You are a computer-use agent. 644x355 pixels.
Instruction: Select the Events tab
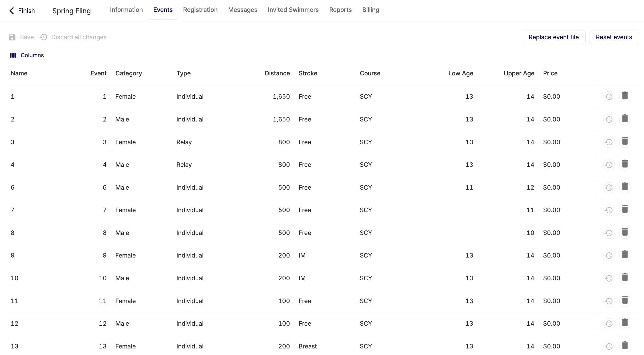pos(163,10)
